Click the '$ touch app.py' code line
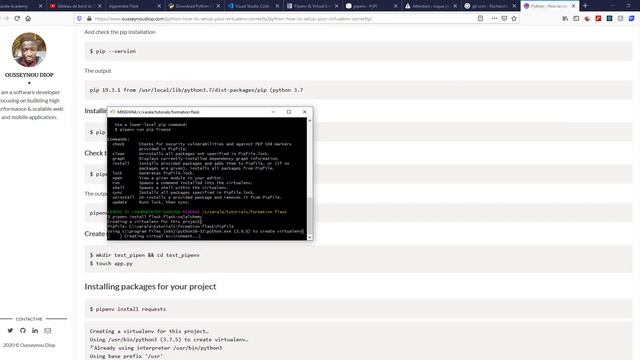Viewport: 640px width, 360px height. [111, 264]
